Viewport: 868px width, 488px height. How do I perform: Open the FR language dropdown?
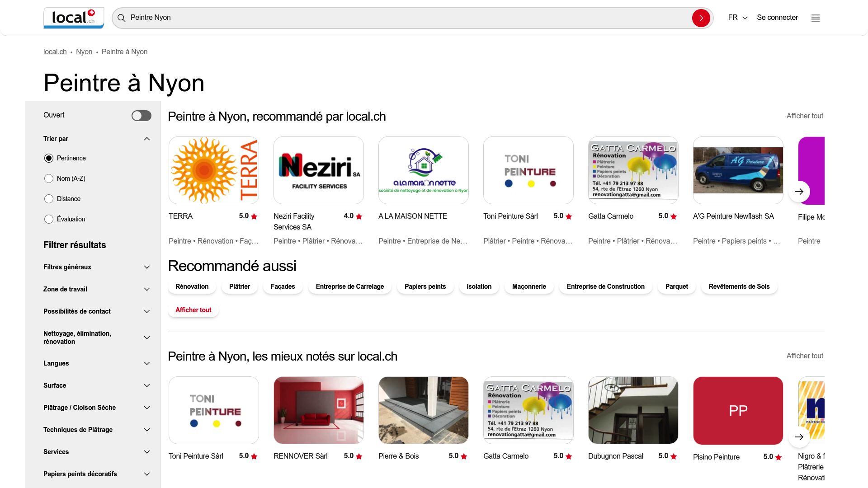(737, 18)
